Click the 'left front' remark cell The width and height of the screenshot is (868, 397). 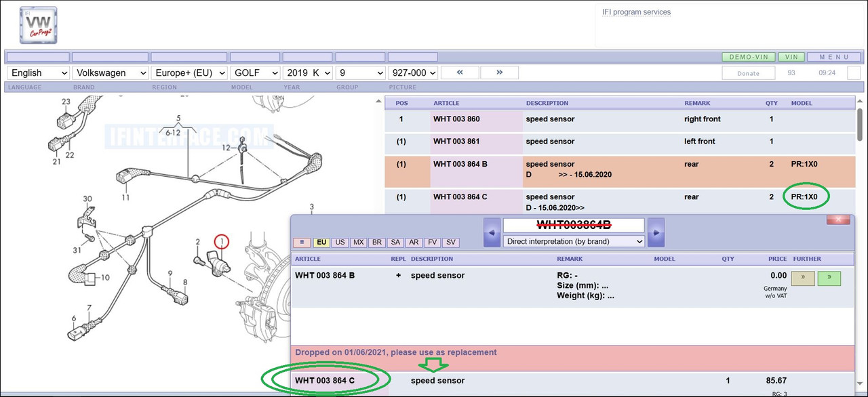coord(700,142)
